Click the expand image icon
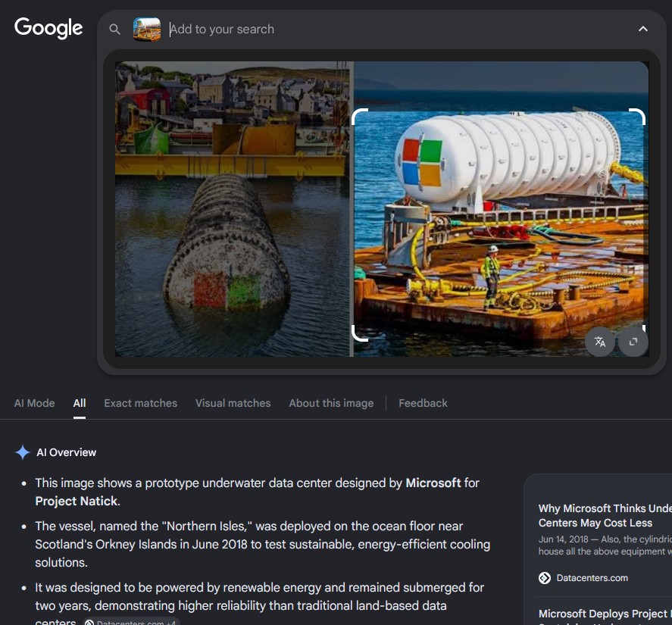The height and width of the screenshot is (625, 672). pos(633,342)
